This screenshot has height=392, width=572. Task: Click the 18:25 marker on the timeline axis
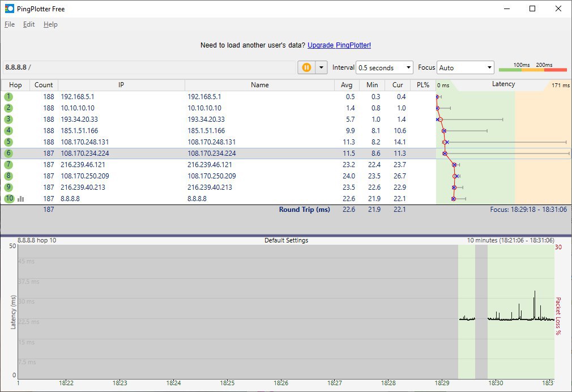coord(227,383)
